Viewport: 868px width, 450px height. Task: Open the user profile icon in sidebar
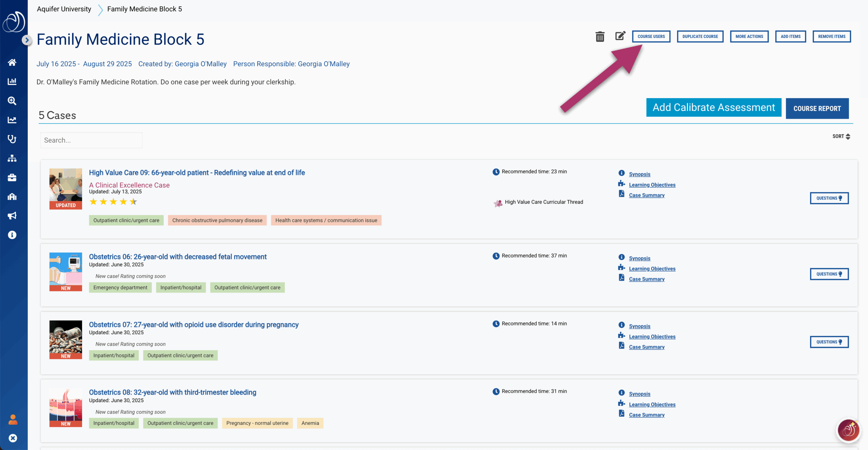pyautogui.click(x=13, y=419)
